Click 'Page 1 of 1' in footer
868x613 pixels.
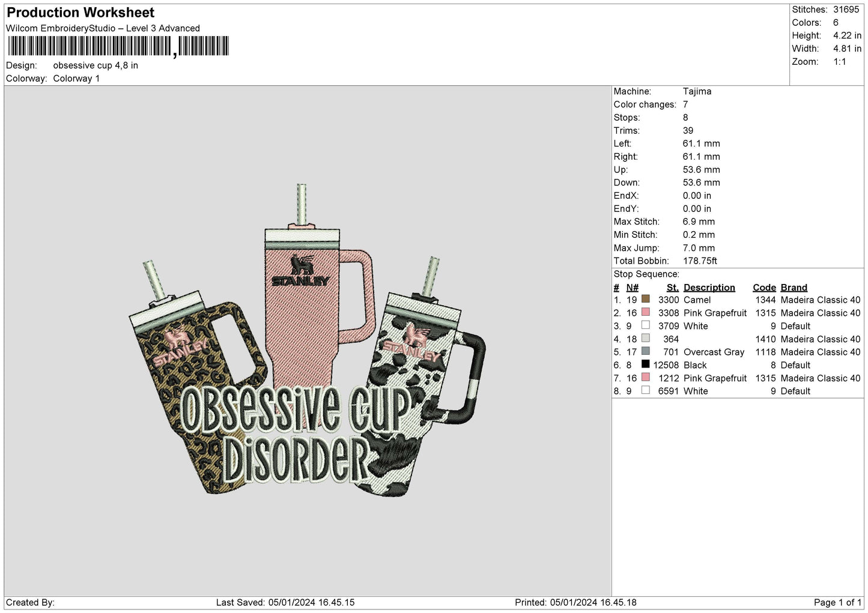(x=837, y=602)
